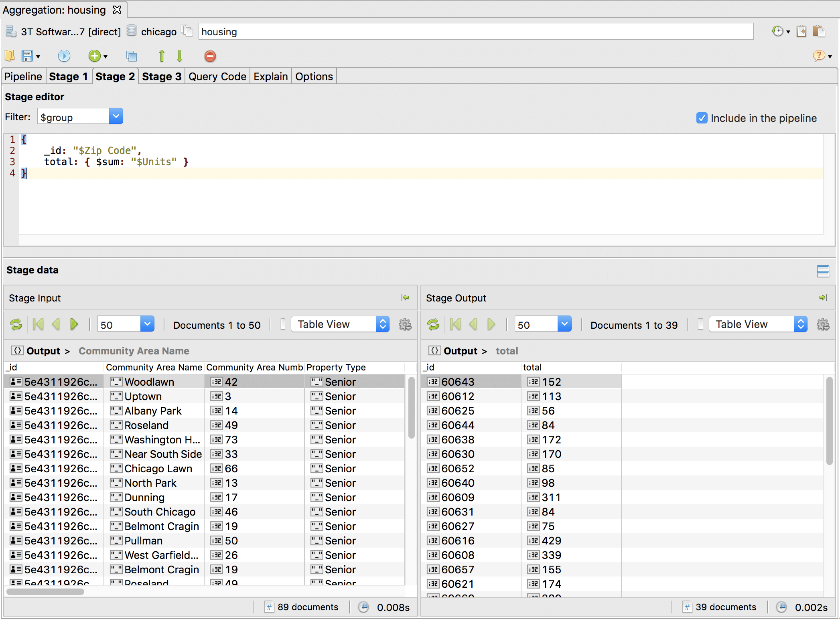
Task: Open Stage Output view settings gear
Action: [x=823, y=324]
